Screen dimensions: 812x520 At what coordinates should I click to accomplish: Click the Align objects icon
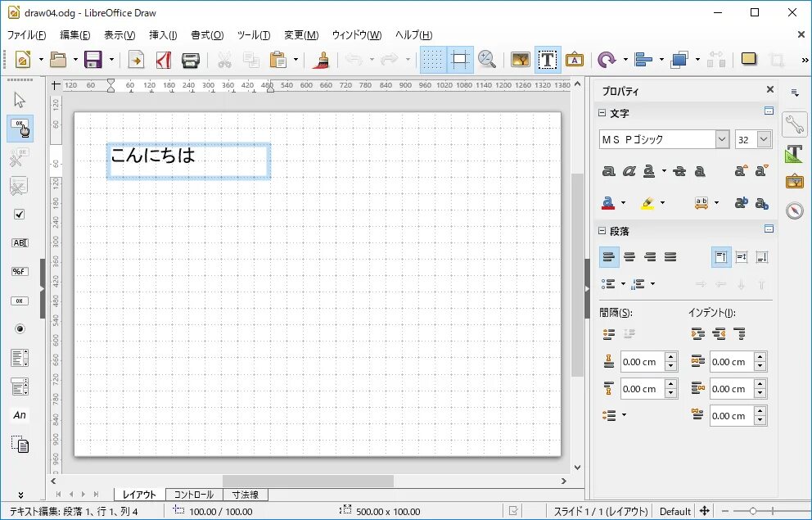tap(643, 60)
